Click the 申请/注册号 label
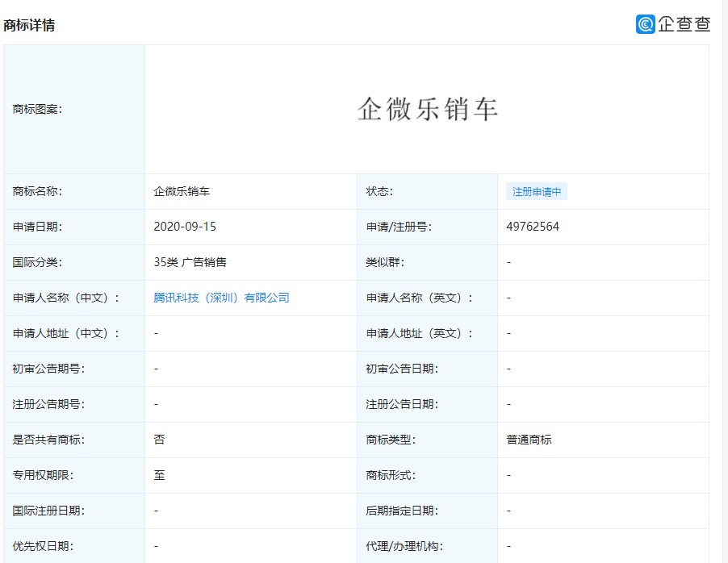 399,227
